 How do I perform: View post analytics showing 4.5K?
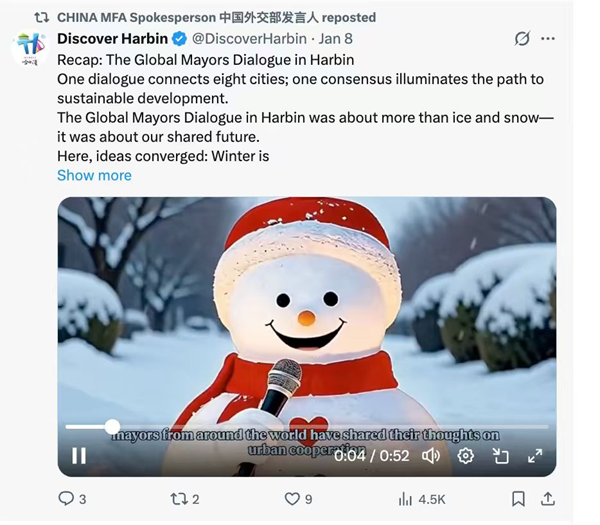tap(422, 499)
